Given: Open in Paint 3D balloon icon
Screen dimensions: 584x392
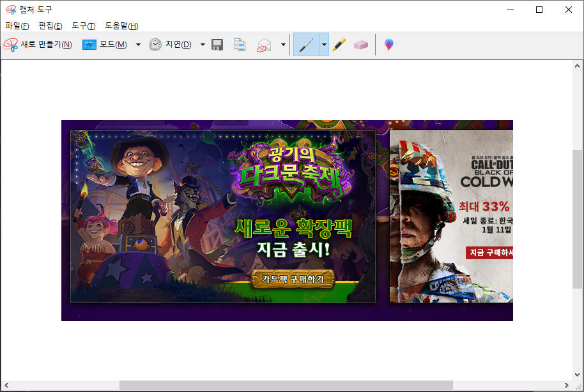Looking at the screenshot, I should click(x=389, y=45).
